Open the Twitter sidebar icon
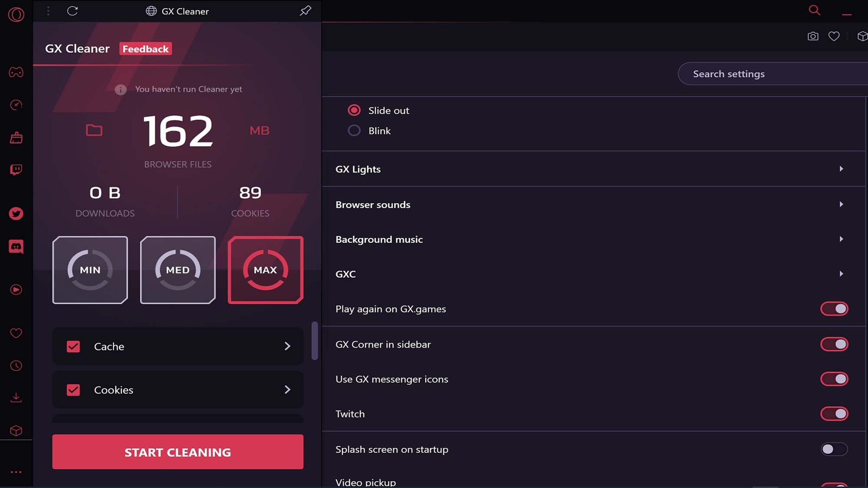Viewport: 868px width, 488px height. pyautogui.click(x=16, y=213)
